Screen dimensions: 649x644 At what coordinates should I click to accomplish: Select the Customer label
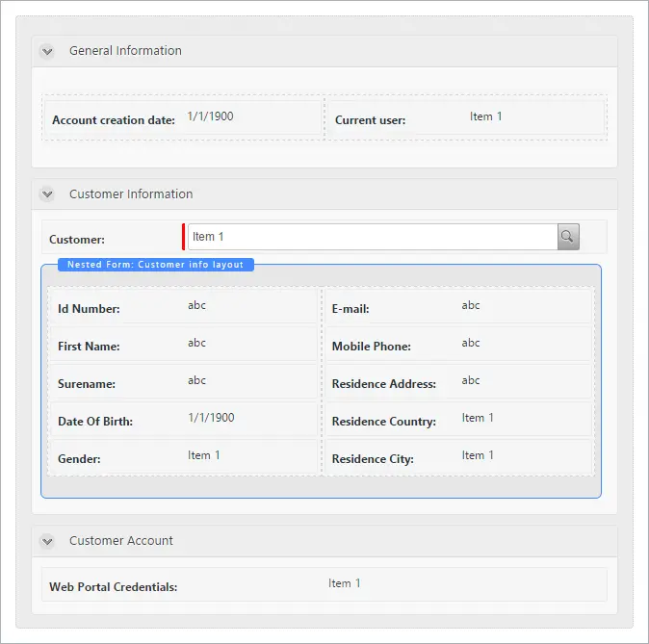[77, 240]
